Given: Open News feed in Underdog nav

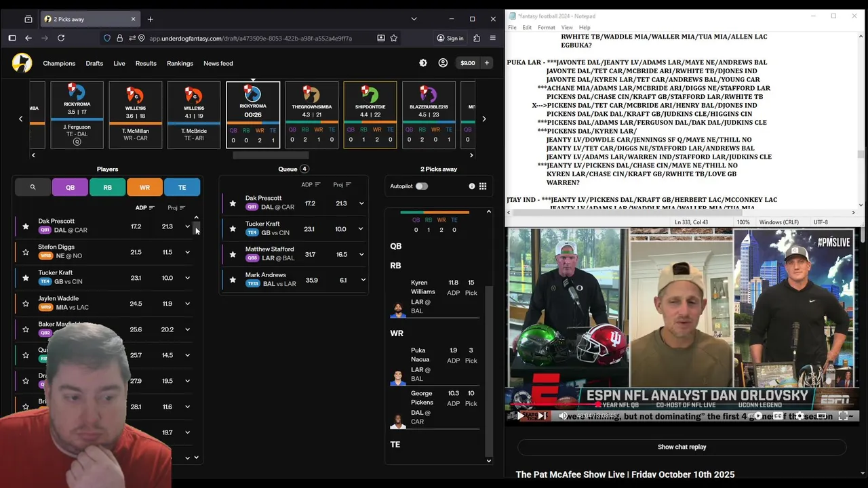Looking at the screenshot, I should (218, 63).
